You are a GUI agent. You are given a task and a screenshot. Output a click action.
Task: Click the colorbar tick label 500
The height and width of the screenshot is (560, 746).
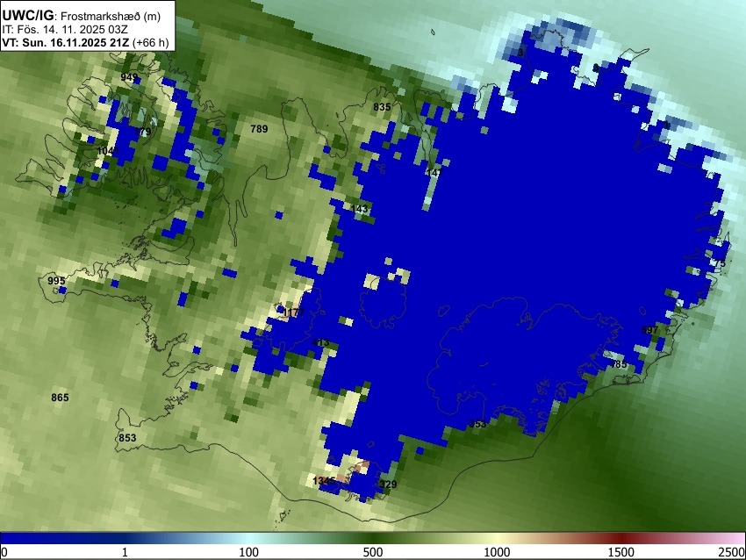(372, 552)
